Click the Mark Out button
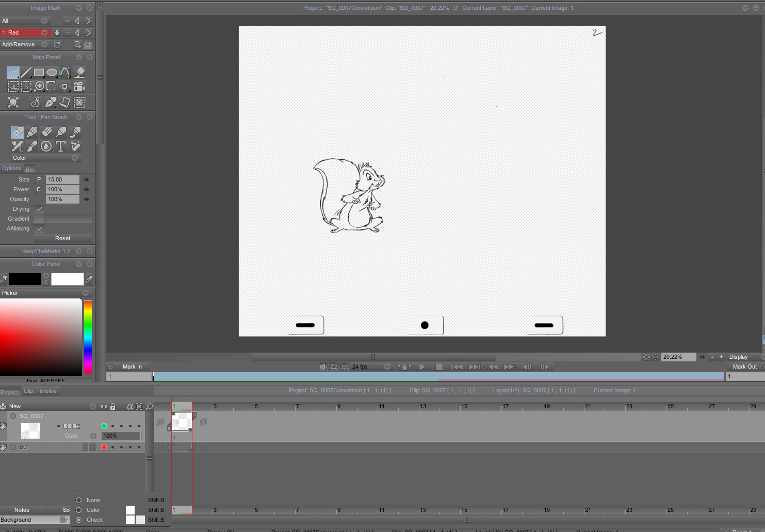Screen dimensions: 765x532 pos(745,367)
